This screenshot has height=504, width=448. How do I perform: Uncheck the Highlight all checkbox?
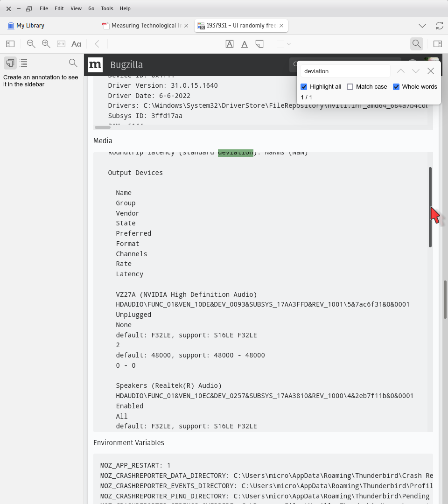pos(304,87)
